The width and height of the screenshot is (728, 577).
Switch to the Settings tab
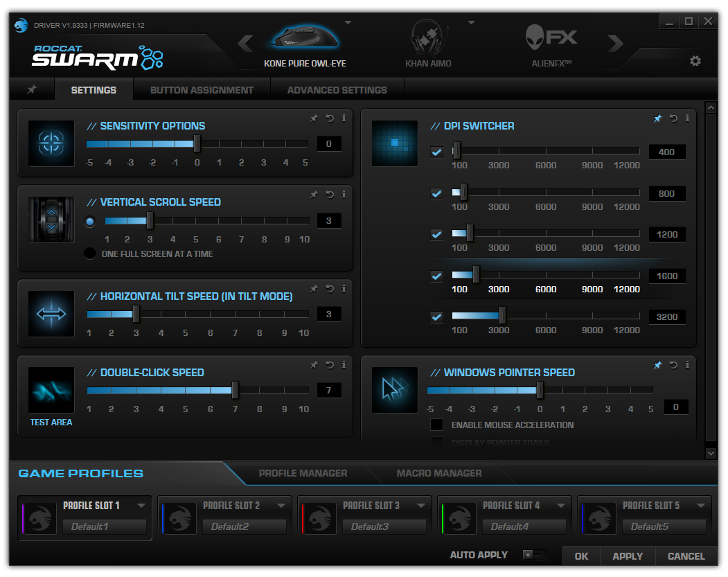tap(94, 90)
